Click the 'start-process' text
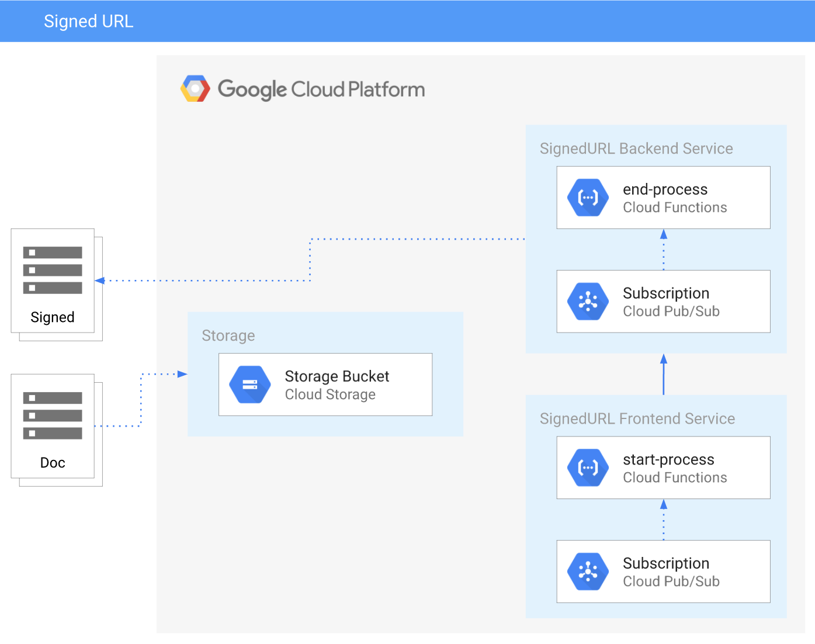815x644 pixels. tap(669, 459)
